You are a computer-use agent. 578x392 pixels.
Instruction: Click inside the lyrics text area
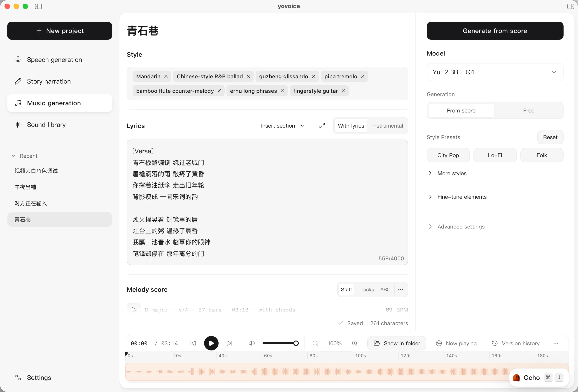pyautogui.click(x=267, y=202)
